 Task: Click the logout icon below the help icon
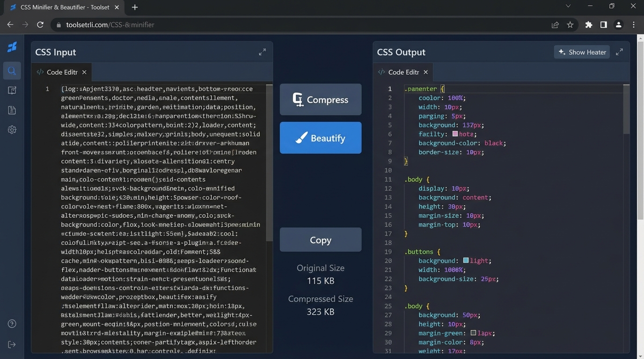pos(12,344)
